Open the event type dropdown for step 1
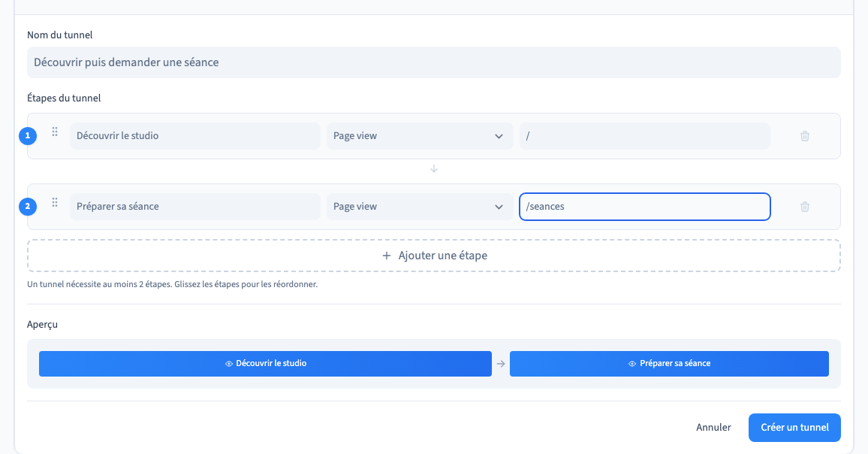This screenshot has width=868, height=454. [x=420, y=136]
